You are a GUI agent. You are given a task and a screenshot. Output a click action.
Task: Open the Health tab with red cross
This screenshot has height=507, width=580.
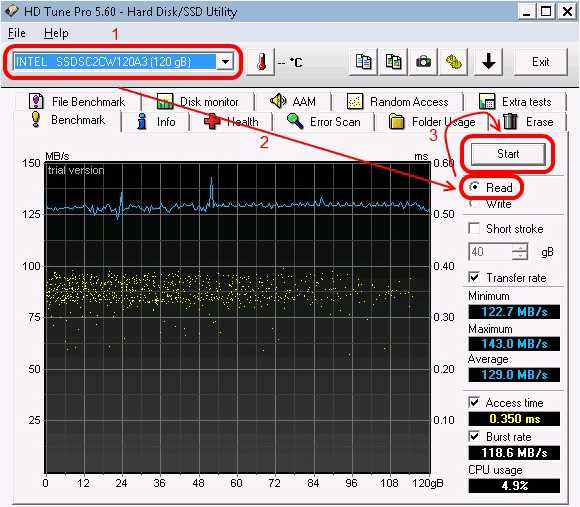click(231, 122)
